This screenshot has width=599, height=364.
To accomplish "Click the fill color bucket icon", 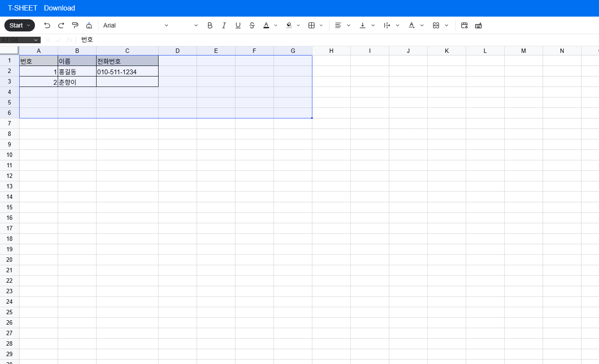I will pos(289,25).
